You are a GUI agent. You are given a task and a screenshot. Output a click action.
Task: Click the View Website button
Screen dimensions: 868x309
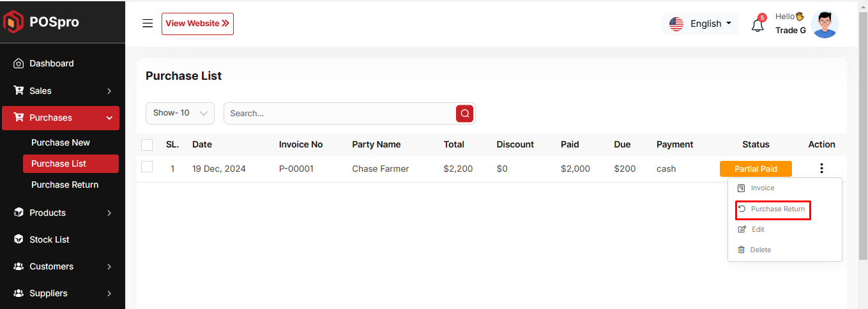[197, 24]
